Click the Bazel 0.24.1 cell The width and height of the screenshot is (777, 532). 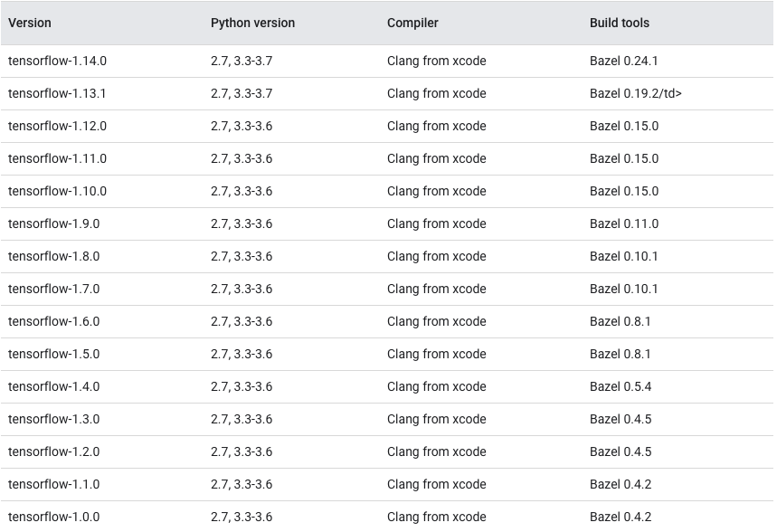click(x=624, y=61)
